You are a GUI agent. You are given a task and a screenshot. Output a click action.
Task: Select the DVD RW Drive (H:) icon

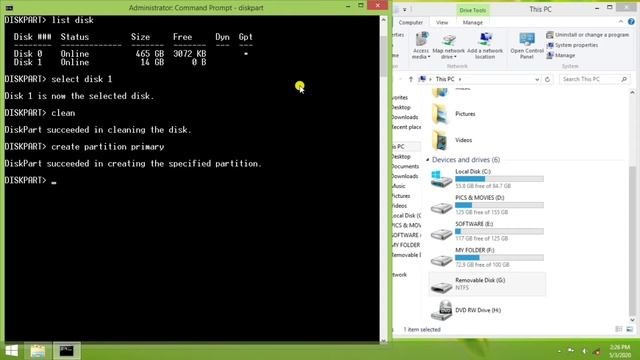[x=441, y=310]
